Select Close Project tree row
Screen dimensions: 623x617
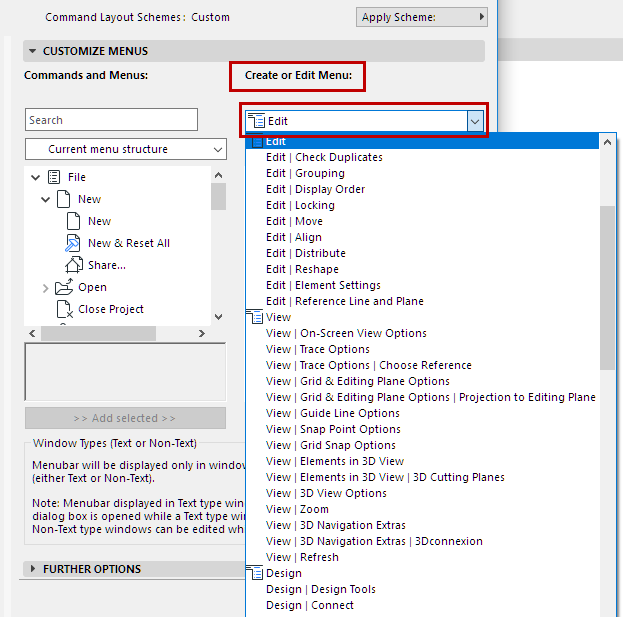[x=111, y=309]
